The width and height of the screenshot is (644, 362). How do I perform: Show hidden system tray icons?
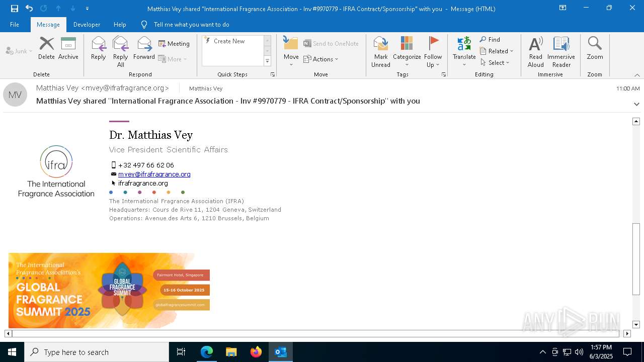(x=542, y=352)
